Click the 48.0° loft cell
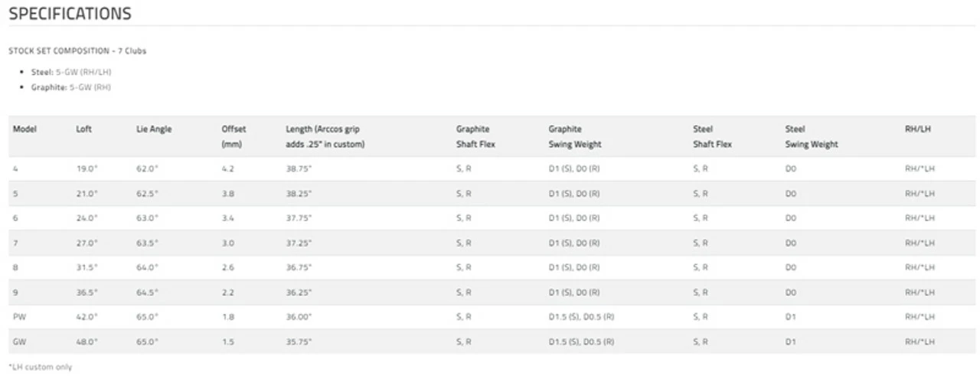The image size is (980, 376). coord(87,342)
